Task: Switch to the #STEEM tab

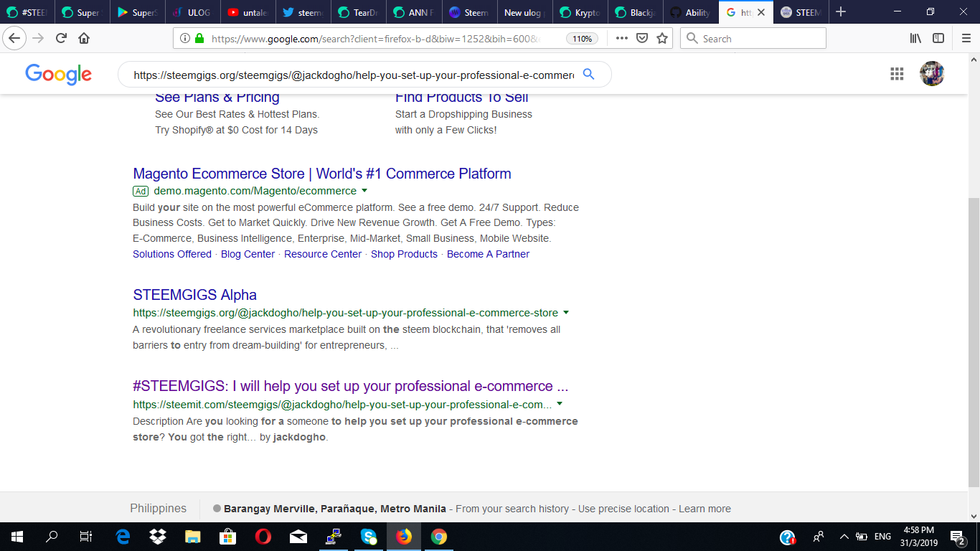Action: pyautogui.click(x=28, y=12)
